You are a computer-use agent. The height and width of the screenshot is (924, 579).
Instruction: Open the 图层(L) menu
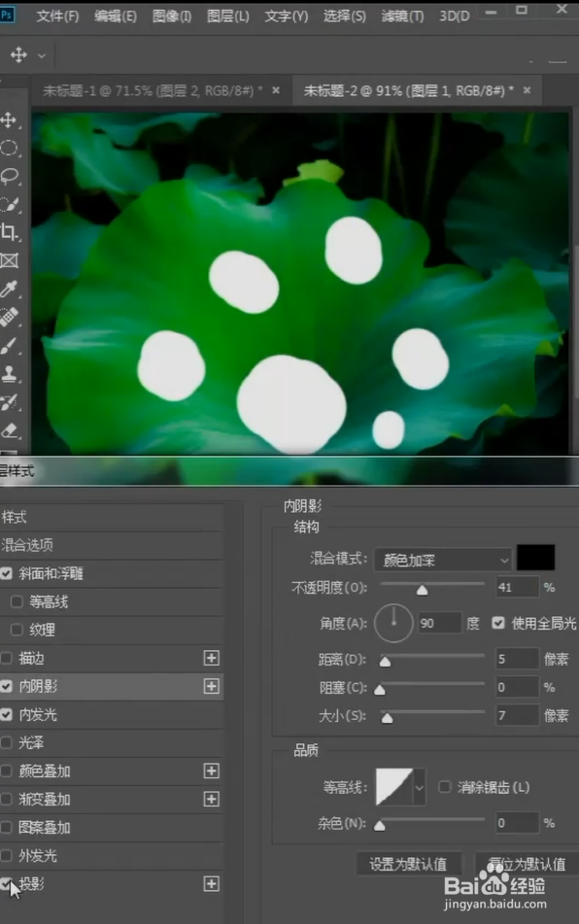tap(228, 16)
